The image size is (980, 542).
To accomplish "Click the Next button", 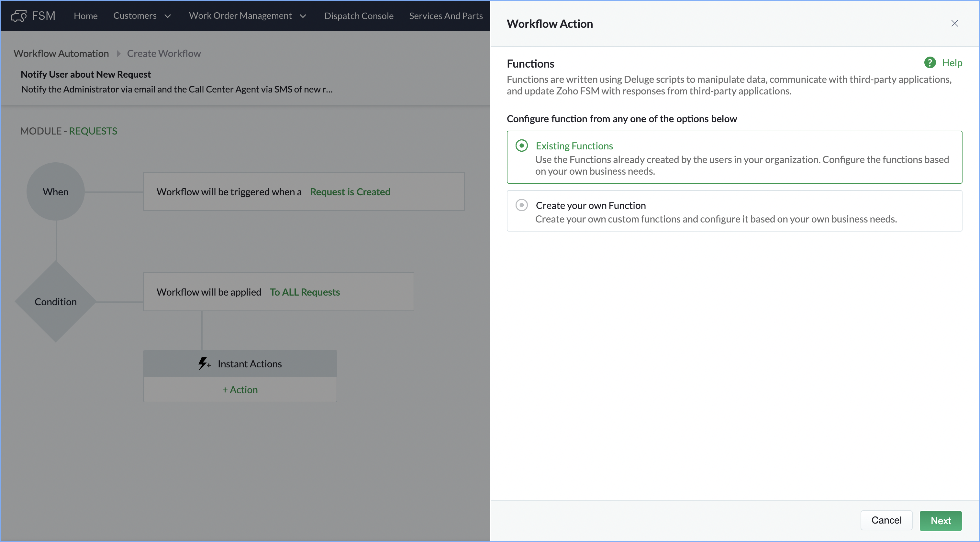I will [940, 520].
